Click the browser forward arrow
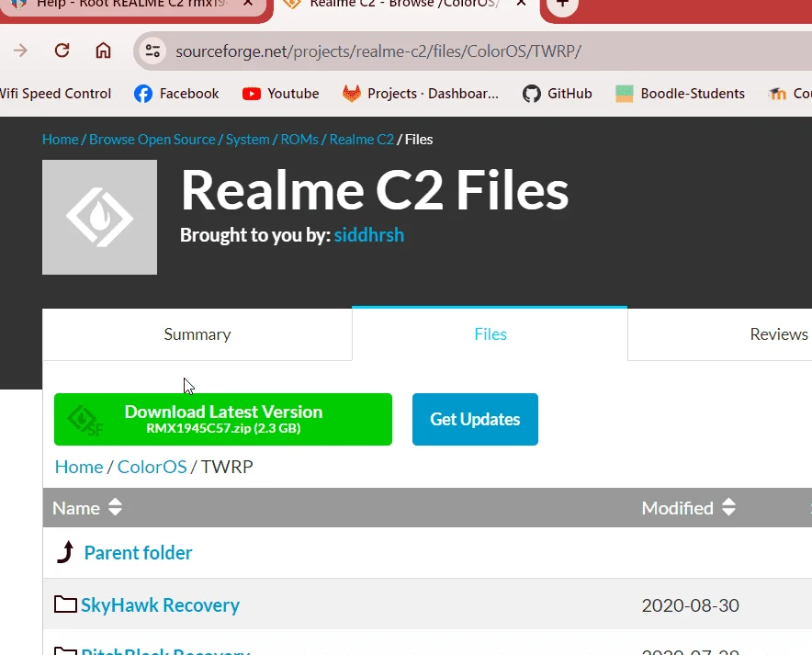The image size is (812, 655). coord(21,51)
